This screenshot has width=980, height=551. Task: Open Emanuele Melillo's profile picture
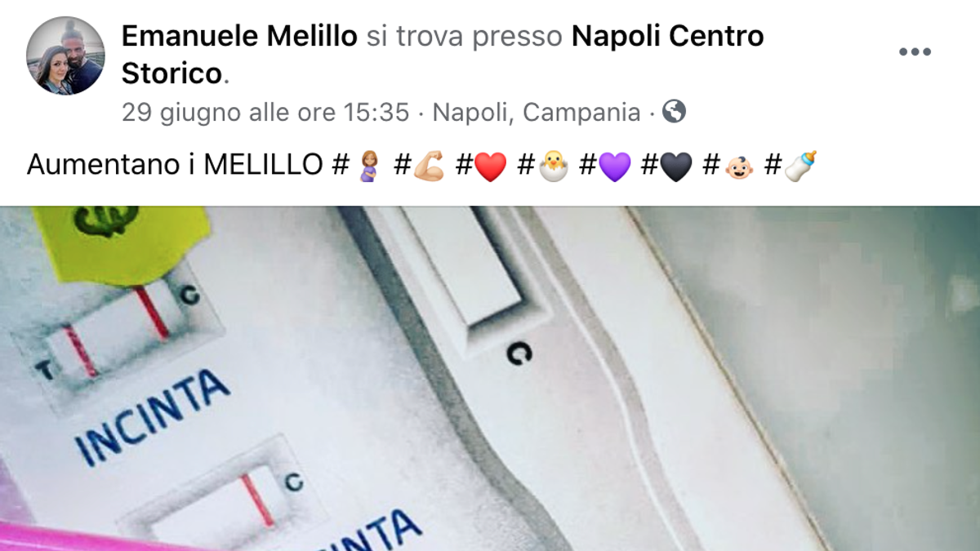(65, 56)
